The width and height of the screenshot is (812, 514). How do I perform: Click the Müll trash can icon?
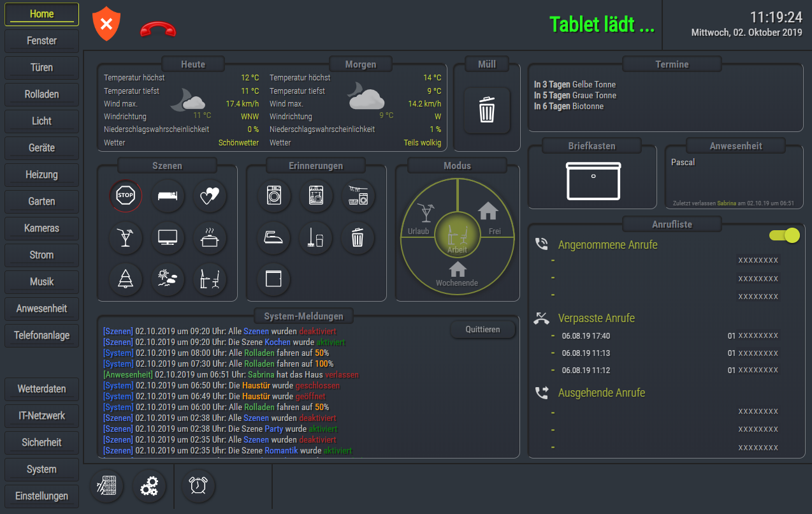click(487, 110)
